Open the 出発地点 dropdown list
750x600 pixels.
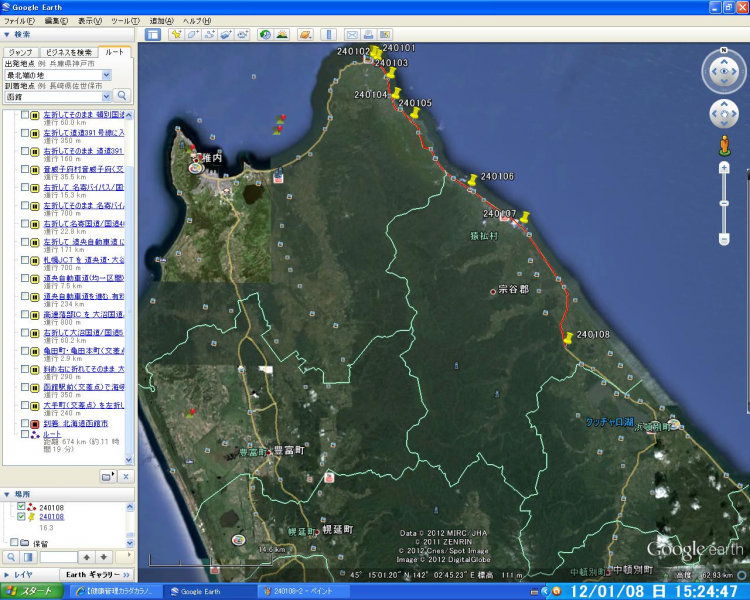(x=106, y=74)
